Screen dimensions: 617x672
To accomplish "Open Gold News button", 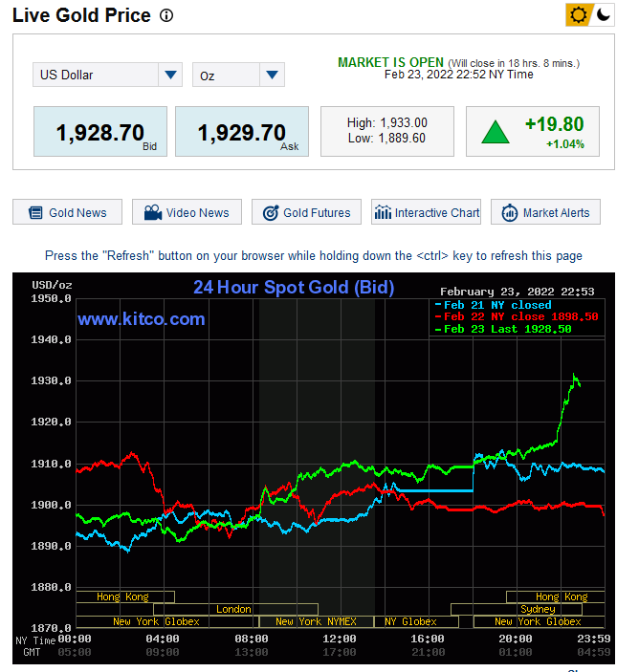I will pyautogui.click(x=67, y=212).
